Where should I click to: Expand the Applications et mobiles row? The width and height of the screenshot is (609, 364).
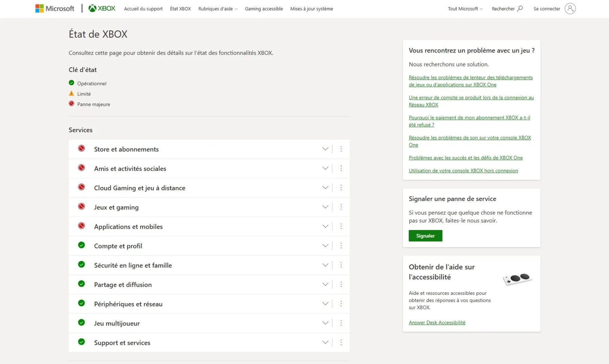tap(325, 226)
